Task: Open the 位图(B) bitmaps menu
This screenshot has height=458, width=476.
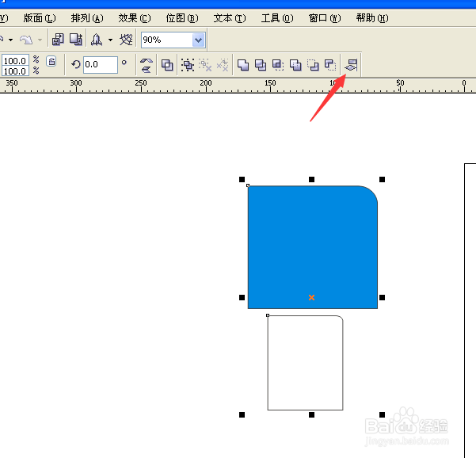Action: point(182,18)
